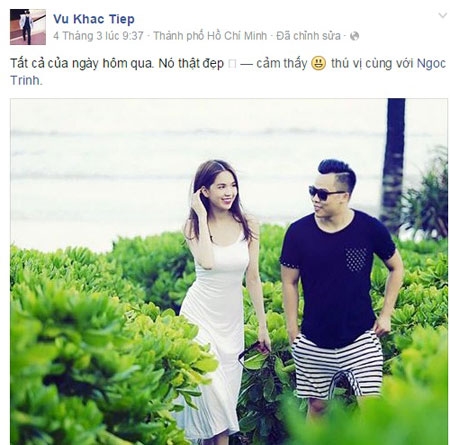The height and width of the screenshot is (445, 450).
Task: Open the Vu Khac Tiep profile name link
Action: click(94, 19)
